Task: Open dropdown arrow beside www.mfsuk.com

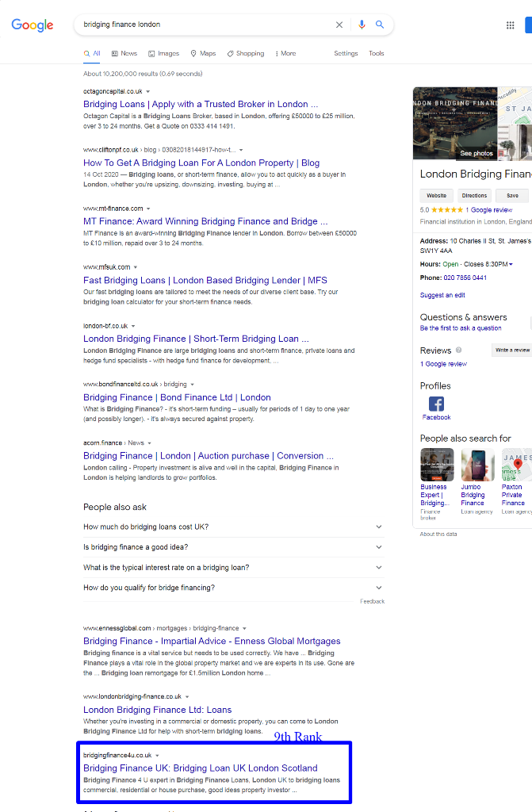Action: tap(136, 267)
